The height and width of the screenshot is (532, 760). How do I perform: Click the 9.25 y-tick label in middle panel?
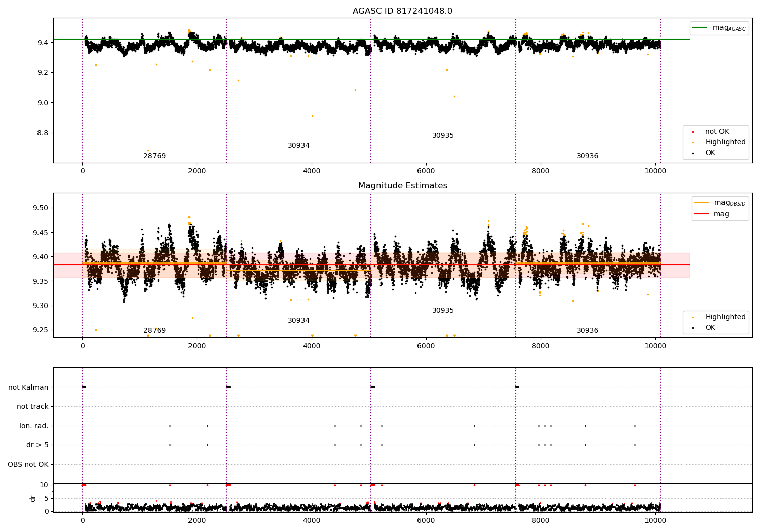coord(41,330)
